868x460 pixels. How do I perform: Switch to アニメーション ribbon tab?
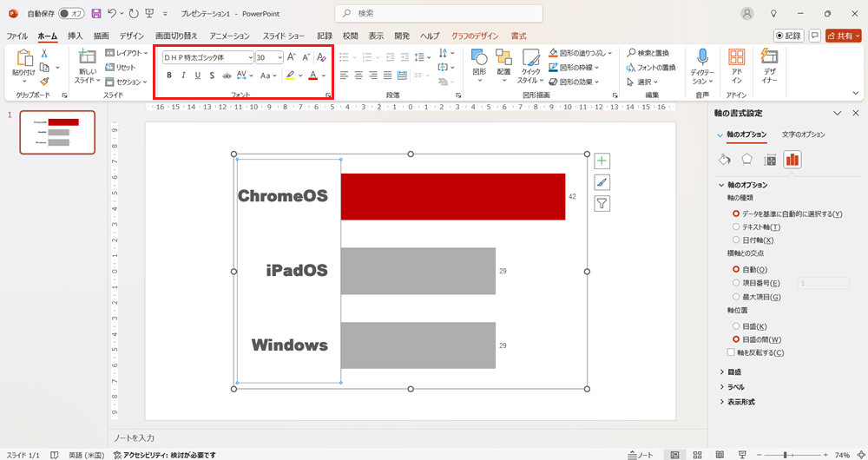pos(229,36)
